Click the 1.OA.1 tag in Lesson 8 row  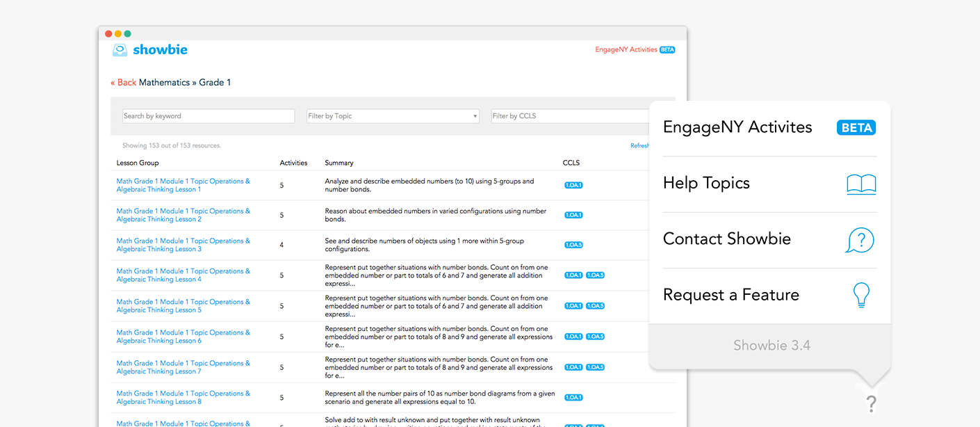(x=573, y=398)
